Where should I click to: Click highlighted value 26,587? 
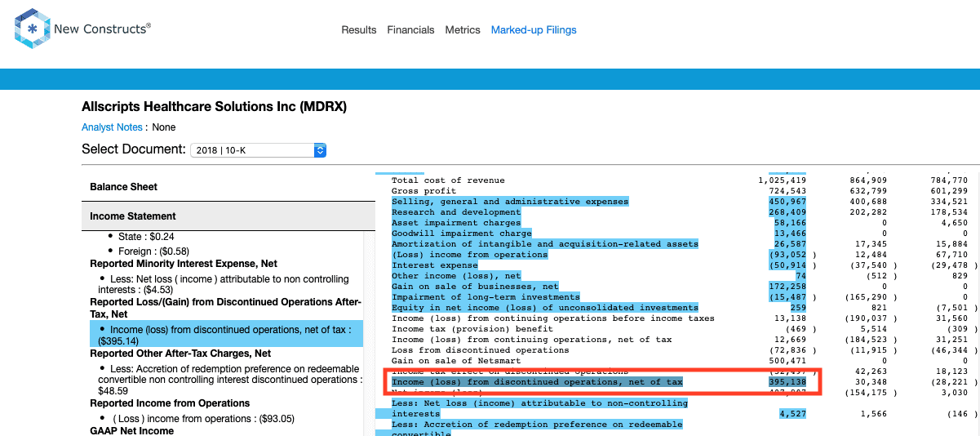pyautogui.click(x=790, y=244)
